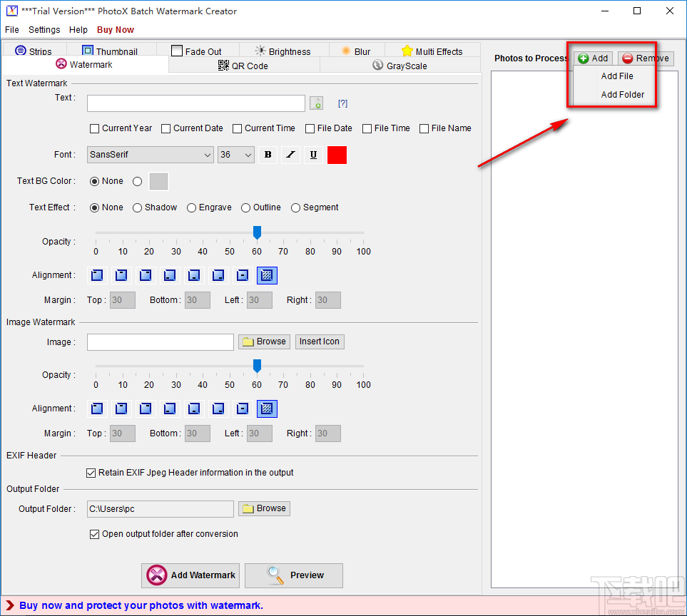Click the Preview button
687x616 pixels.
(x=294, y=575)
